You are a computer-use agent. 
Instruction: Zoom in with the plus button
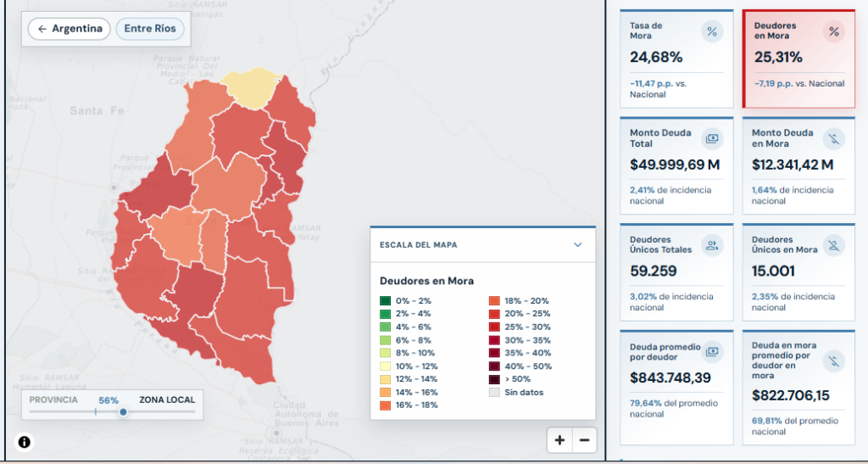tap(559, 441)
